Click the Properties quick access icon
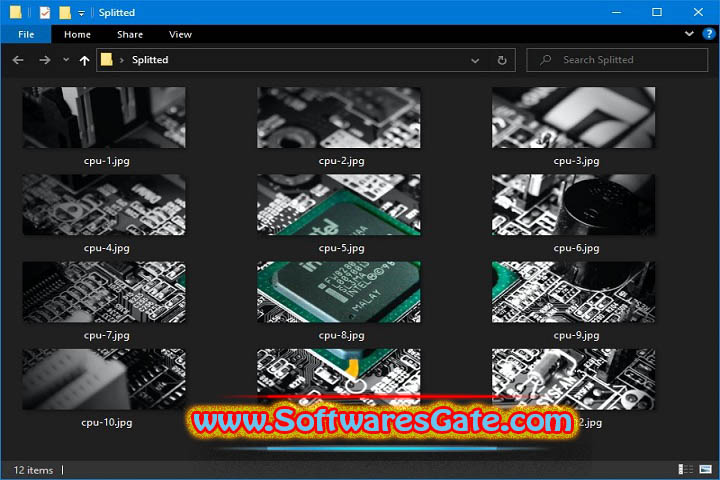Viewport: 720px width, 480px height. 45,12
